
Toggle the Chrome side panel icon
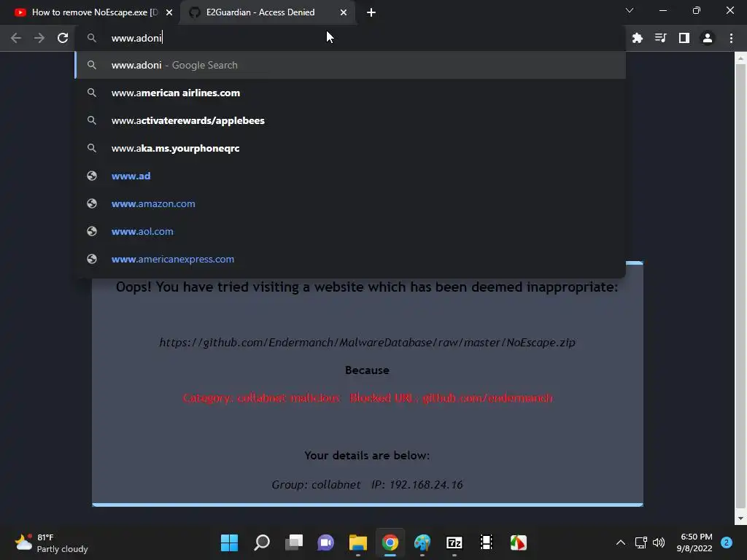pyautogui.click(x=684, y=38)
